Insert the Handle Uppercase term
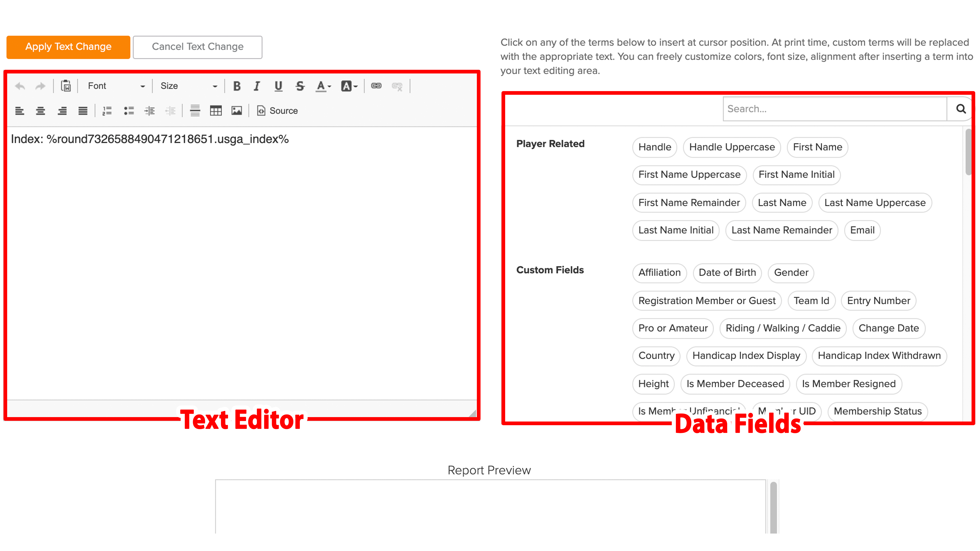Screen dimensions: 980x551 coord(732,147)
